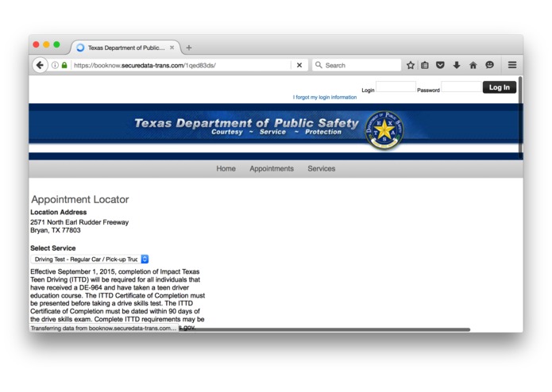Click the Log In button
The image size is (552, 392).
tap(500, 87)
